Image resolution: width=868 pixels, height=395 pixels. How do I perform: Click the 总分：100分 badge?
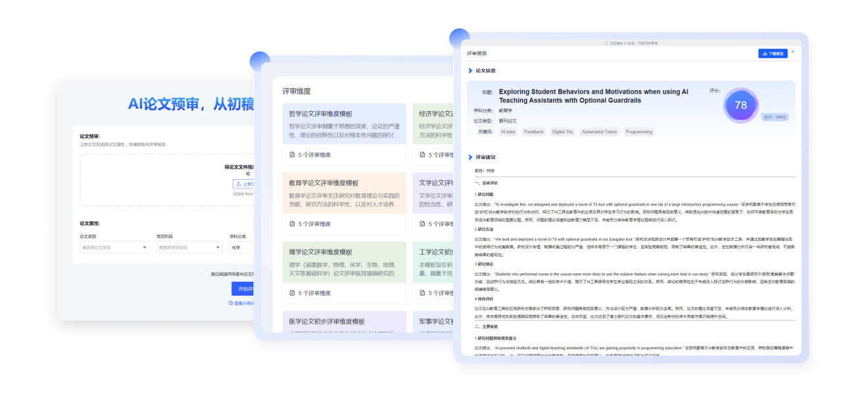pos(775,117)
